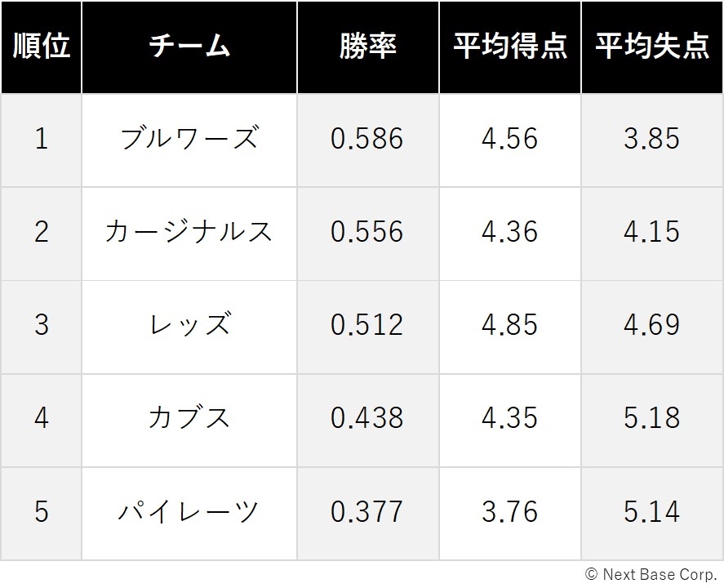724x588 pixels.
Task: Select the パイレーツ team cell
Action: coord(189,514)
